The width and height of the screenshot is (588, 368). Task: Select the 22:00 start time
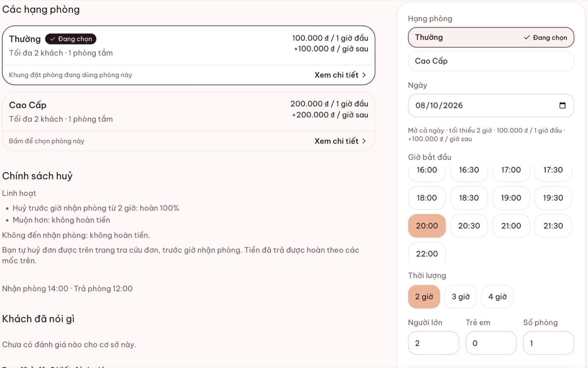427,253
